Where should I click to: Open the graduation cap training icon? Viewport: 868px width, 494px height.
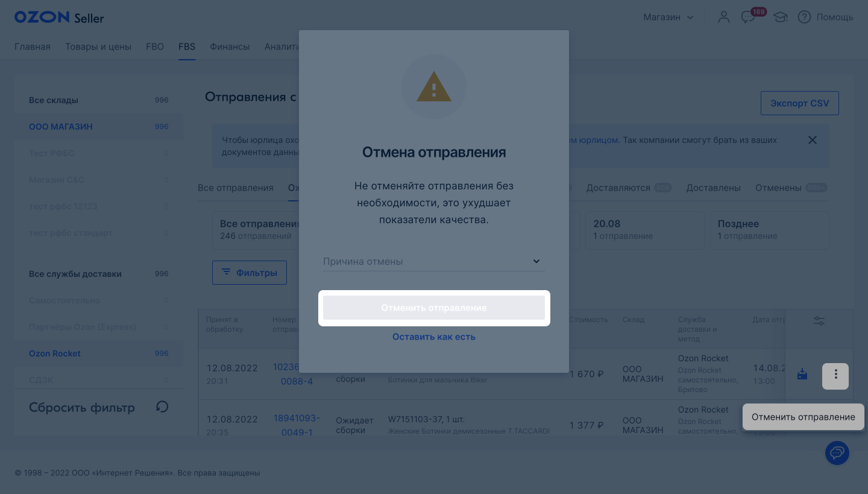781,17
